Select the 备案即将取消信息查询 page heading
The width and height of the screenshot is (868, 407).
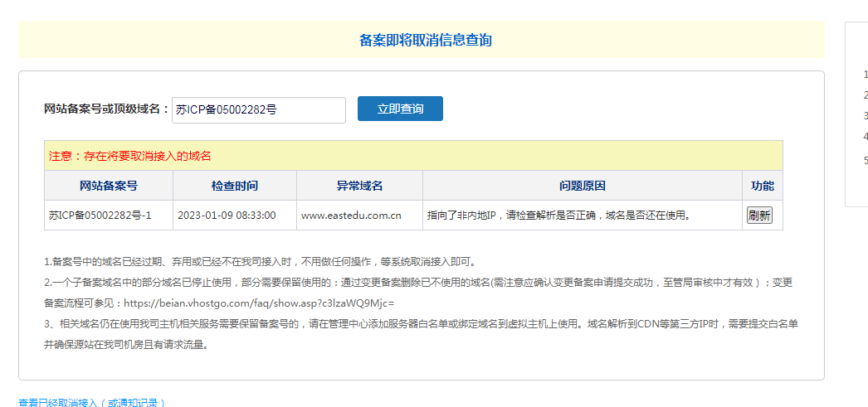click(x=425, y=41)
